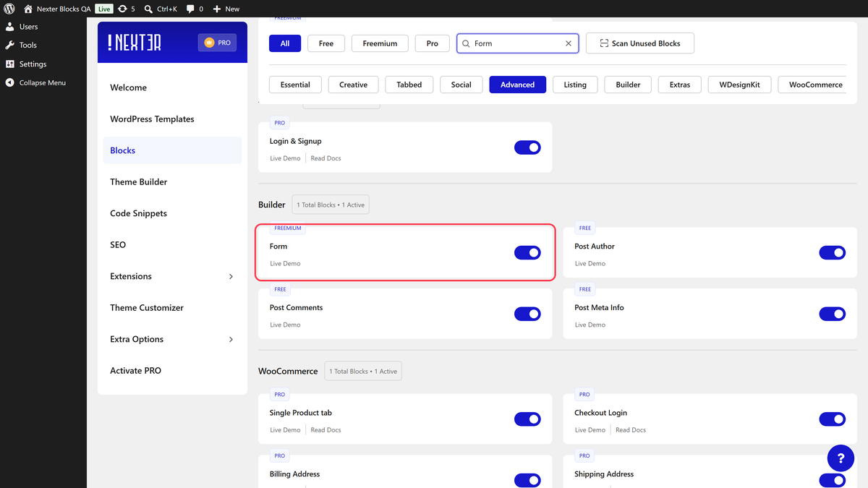Viewport: 868px width, 488px height.
Task: Click the Nexter logo
Action: 135,43
